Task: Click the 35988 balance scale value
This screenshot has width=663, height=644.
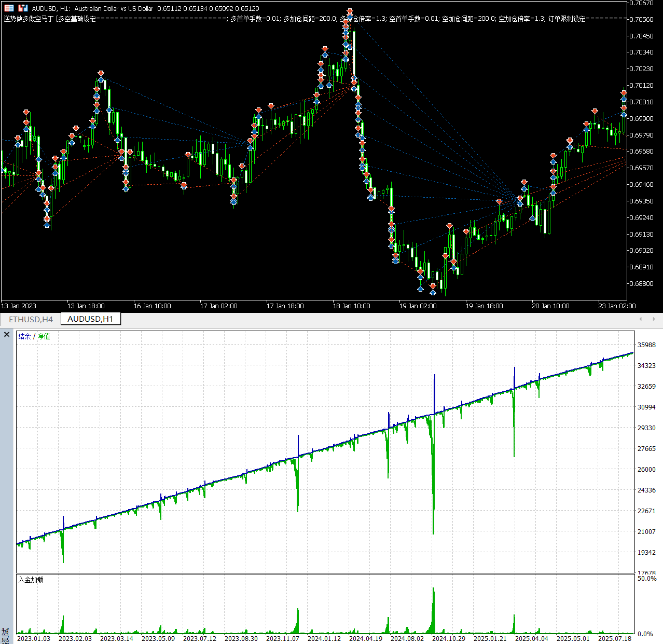Action: point(646,345)
